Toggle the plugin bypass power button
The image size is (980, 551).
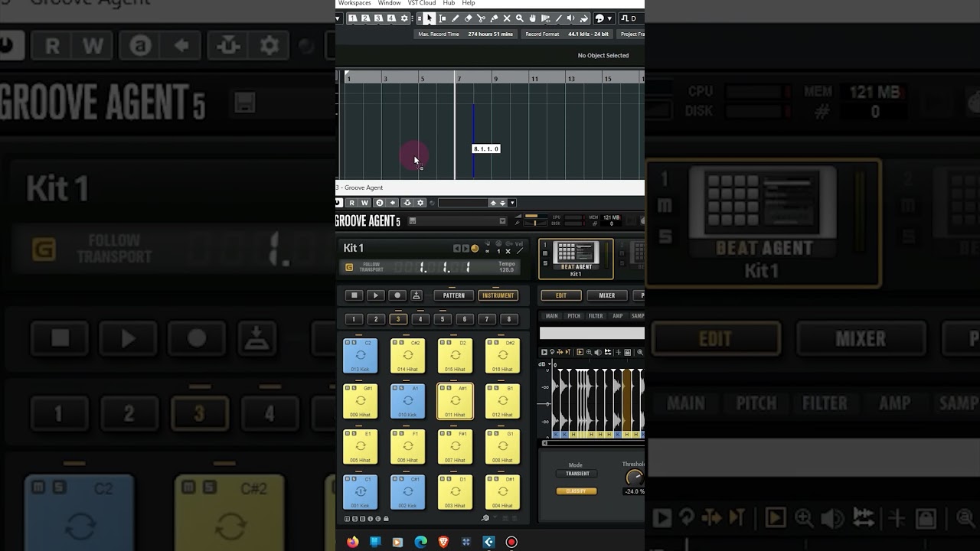tap(338, 203)
